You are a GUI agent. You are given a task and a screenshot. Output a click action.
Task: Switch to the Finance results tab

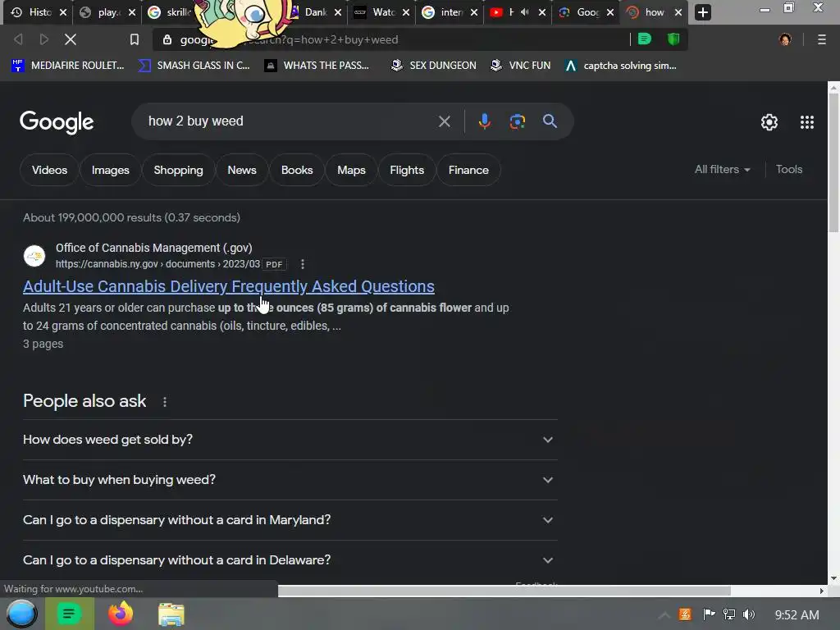pos(468,170)
